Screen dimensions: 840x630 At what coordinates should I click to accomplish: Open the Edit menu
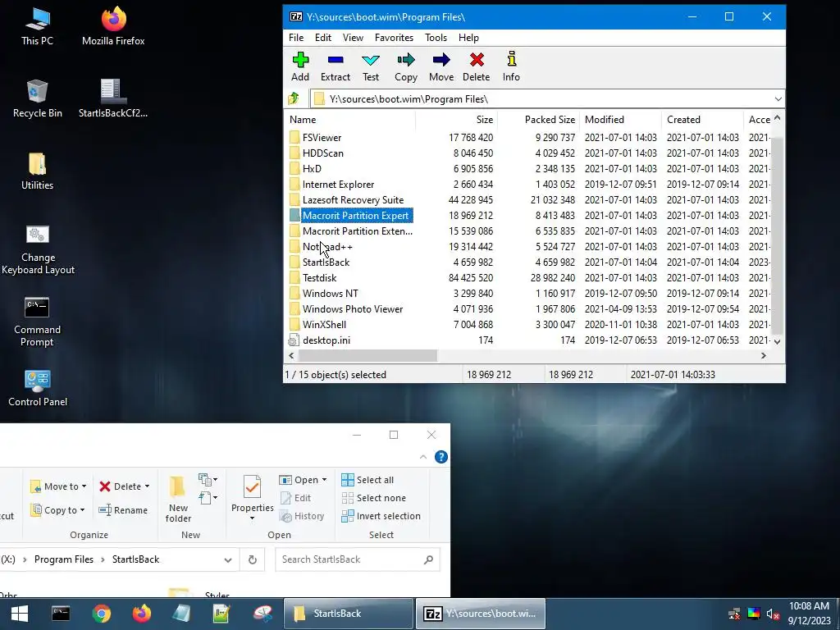click(x=323, y=38)
